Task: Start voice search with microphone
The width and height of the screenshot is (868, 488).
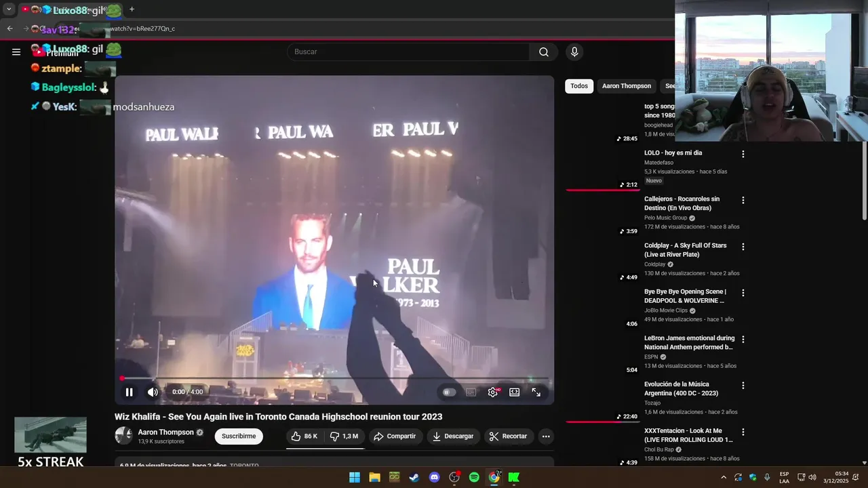Action: pyautogui.click(x=574, y=52)
